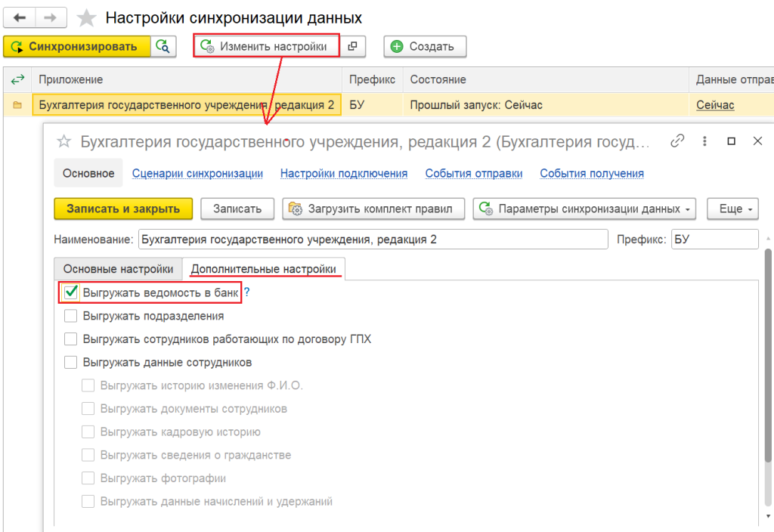Open the Сейчас link in data sent column
The height and width of the screenshot is (532, 774).
click(x=715, y=105)
